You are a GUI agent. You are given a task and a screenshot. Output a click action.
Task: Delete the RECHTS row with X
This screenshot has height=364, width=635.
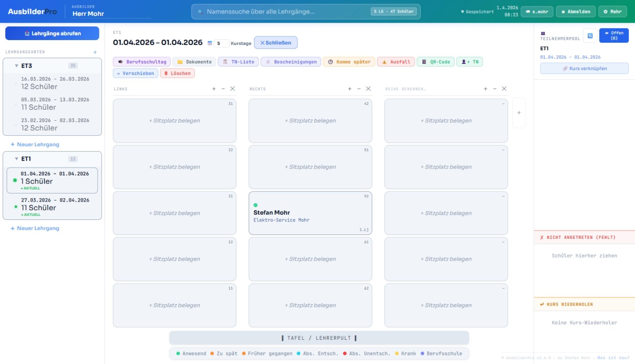[368, 89]
